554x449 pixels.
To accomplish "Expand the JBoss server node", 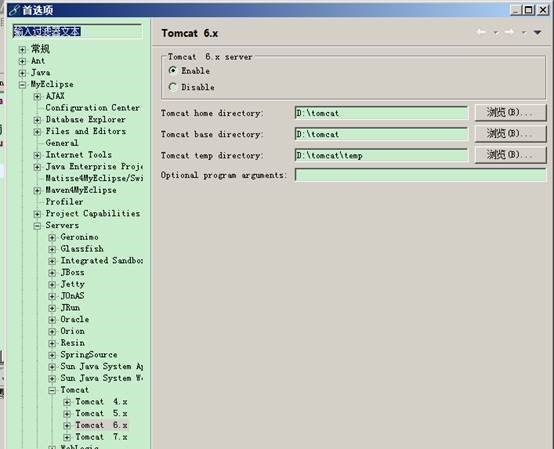I will coord(52,273).
